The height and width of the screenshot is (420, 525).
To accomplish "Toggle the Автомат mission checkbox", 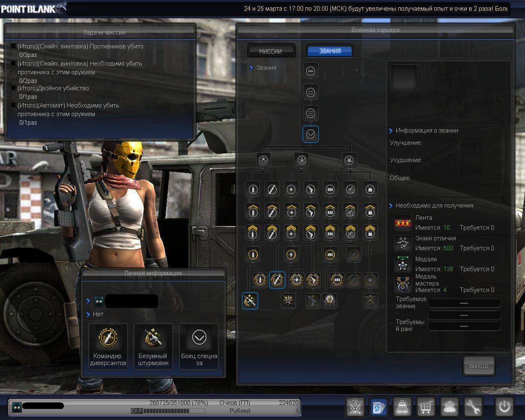I will point(13,105).
